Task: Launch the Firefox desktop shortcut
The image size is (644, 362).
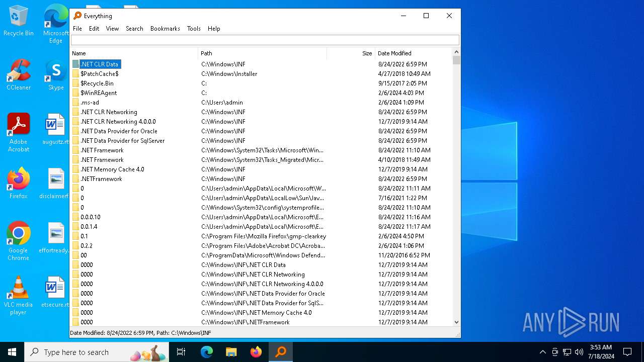Action: click(18, 183)
